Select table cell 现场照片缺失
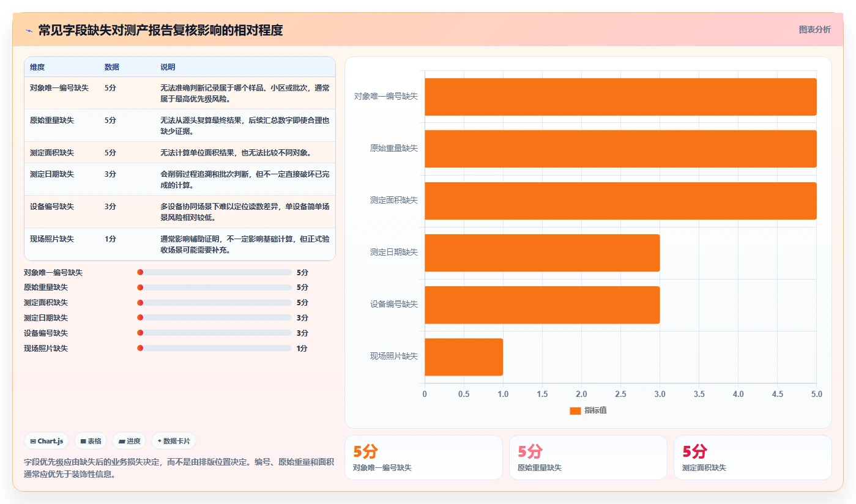 (52, 239)
